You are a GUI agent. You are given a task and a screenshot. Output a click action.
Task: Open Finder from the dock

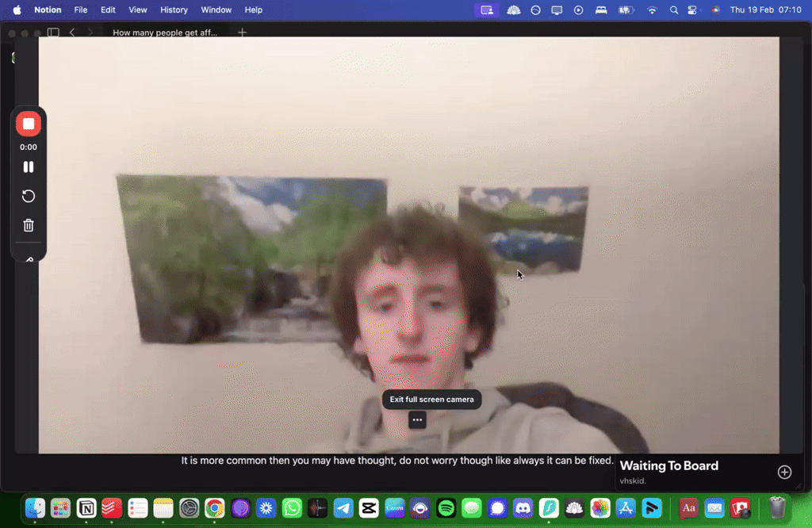tap(35, 508)
